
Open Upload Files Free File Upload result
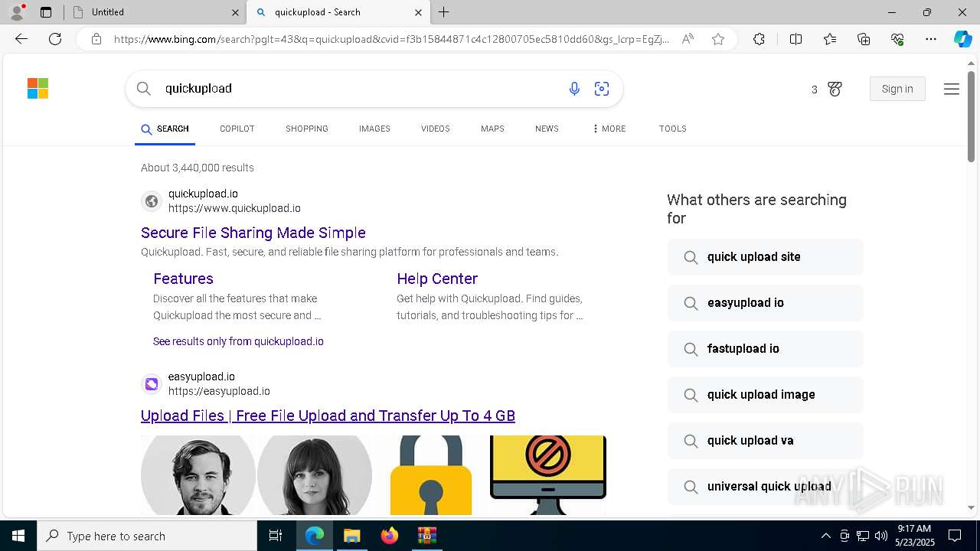pos(328,416)
